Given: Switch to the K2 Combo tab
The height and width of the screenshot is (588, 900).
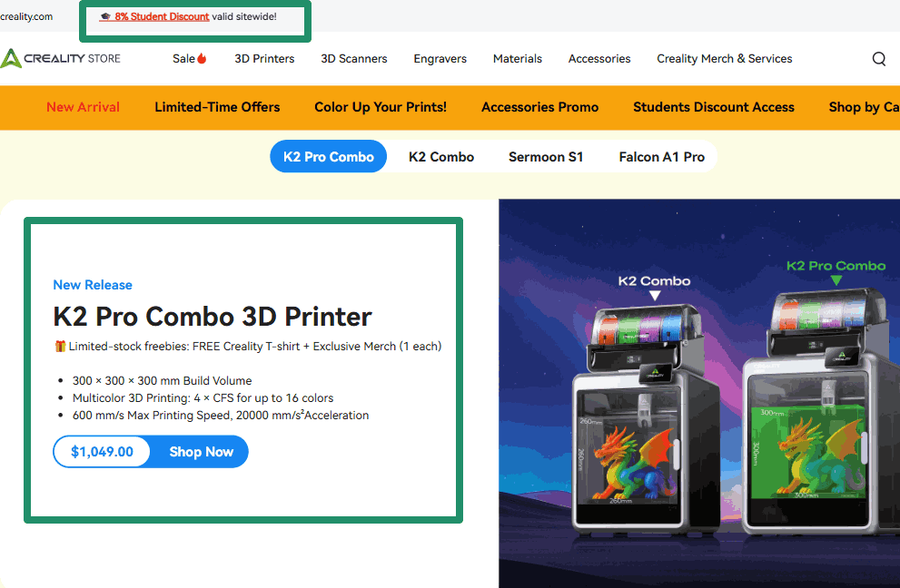Looking at the screenshot, I should (440, 157).
